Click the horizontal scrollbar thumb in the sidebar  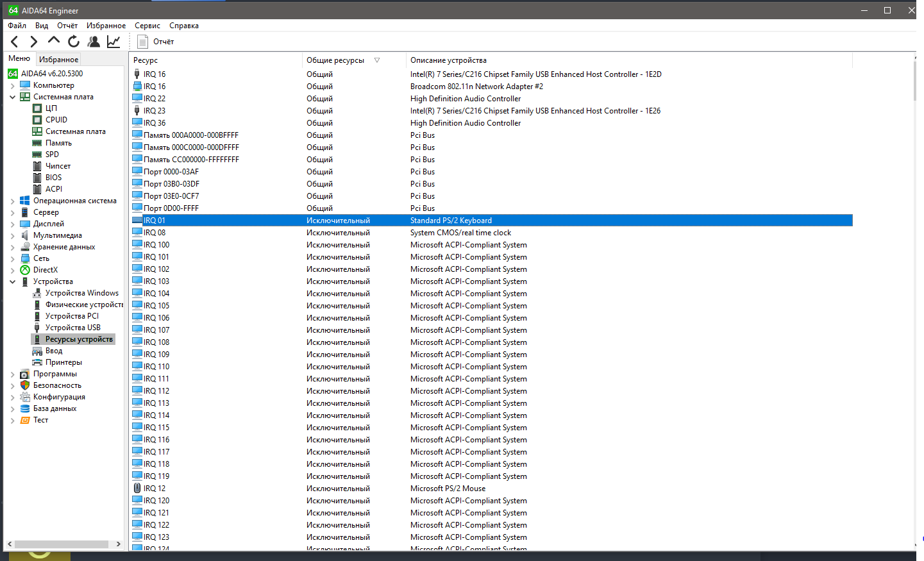point(62,544)
